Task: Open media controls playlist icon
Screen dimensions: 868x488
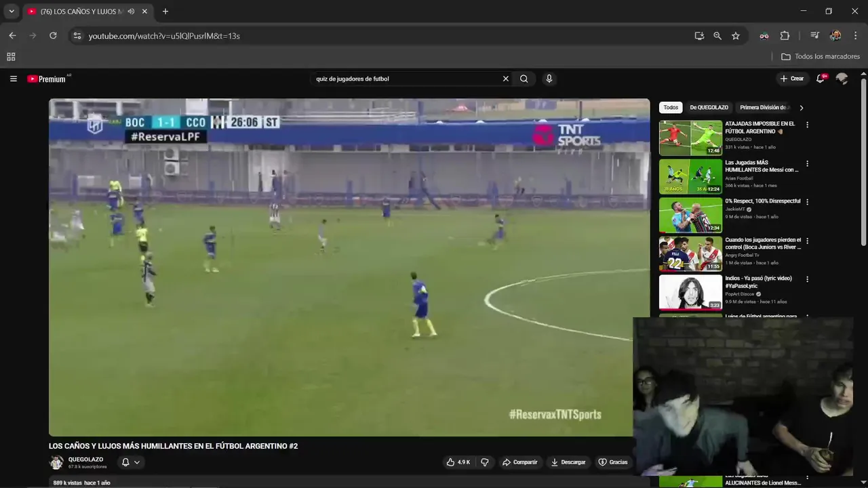Action: coord(815,36)
